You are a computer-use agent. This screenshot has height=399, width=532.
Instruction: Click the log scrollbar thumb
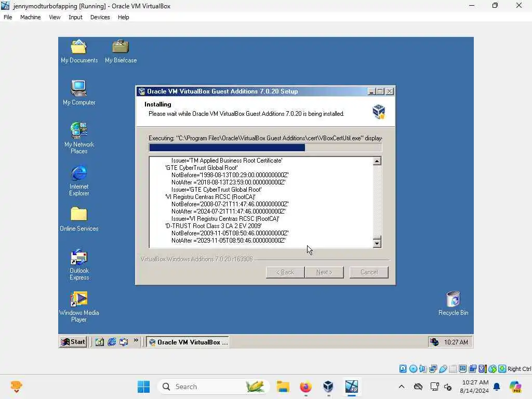377,237
